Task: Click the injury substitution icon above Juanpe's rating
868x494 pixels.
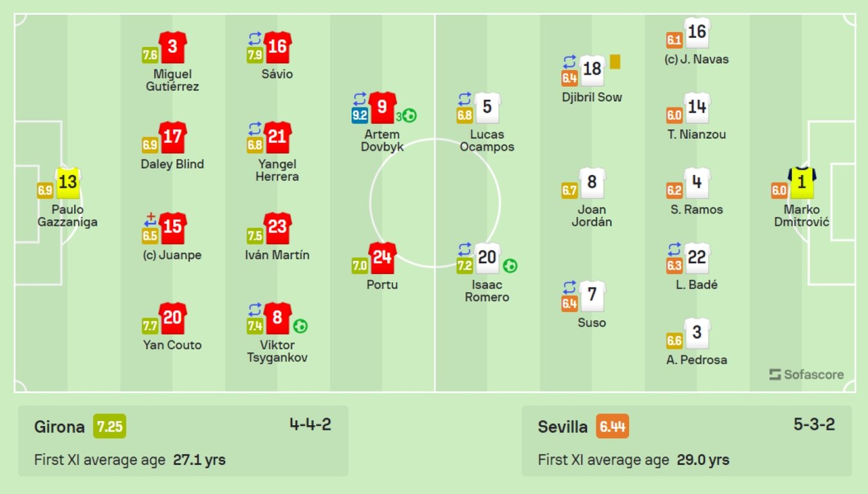Action: (150, 221)
